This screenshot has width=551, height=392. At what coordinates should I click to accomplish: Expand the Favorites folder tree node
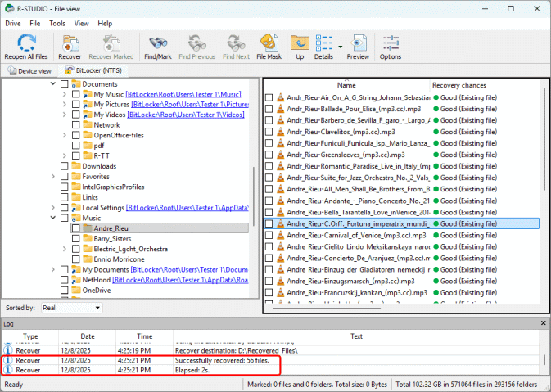(54, 176)
